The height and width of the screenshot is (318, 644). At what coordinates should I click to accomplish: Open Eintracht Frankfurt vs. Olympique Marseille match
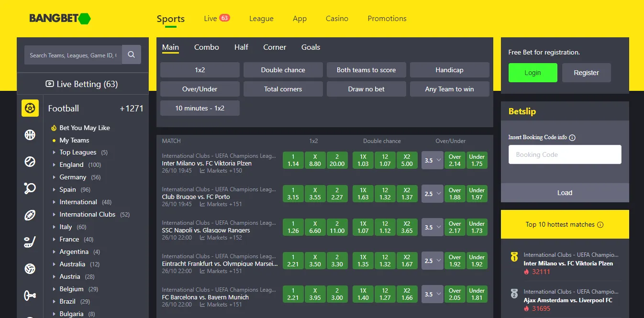(220, 263)
